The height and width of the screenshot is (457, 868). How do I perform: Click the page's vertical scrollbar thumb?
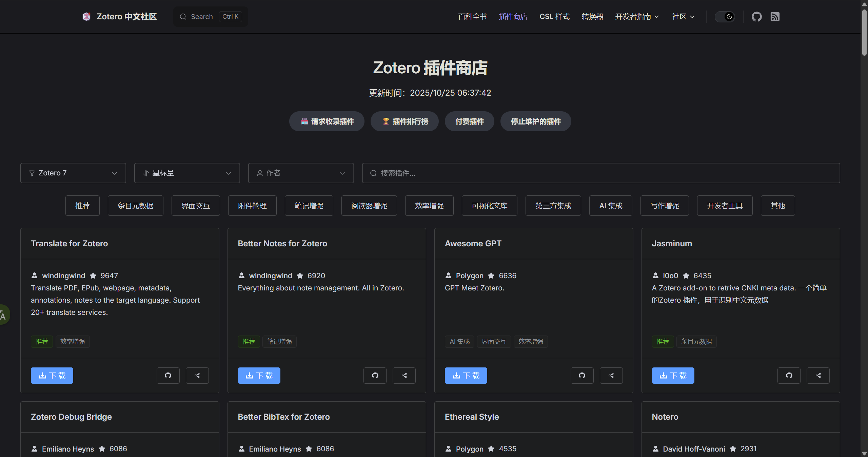coord(864,32)
